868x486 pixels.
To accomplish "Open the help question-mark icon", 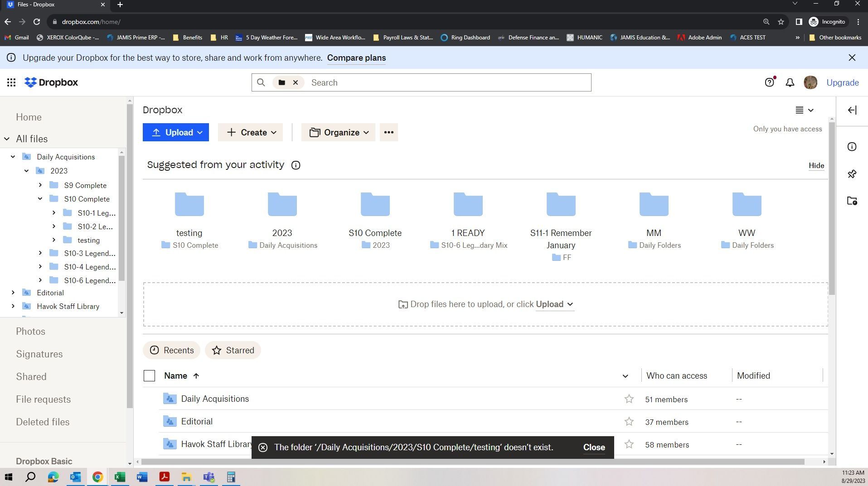I will tap(769, 82).
